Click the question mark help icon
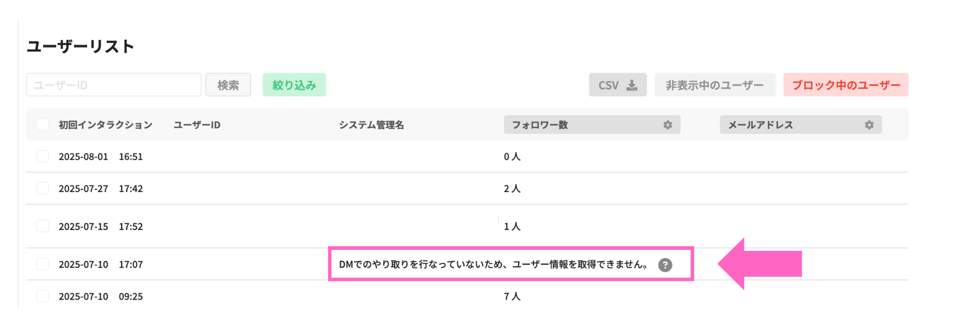Screen dimensions: 980x327 point(665,265)
